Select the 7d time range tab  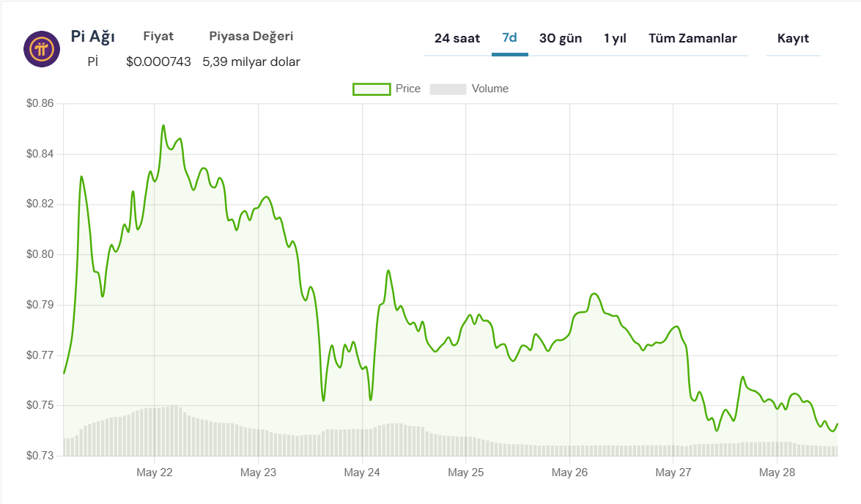509,38
